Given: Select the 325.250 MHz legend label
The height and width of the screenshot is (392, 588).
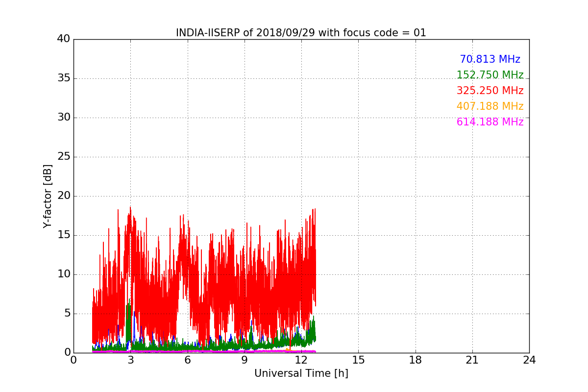Looking at the screenshot, I should (490, 91).
